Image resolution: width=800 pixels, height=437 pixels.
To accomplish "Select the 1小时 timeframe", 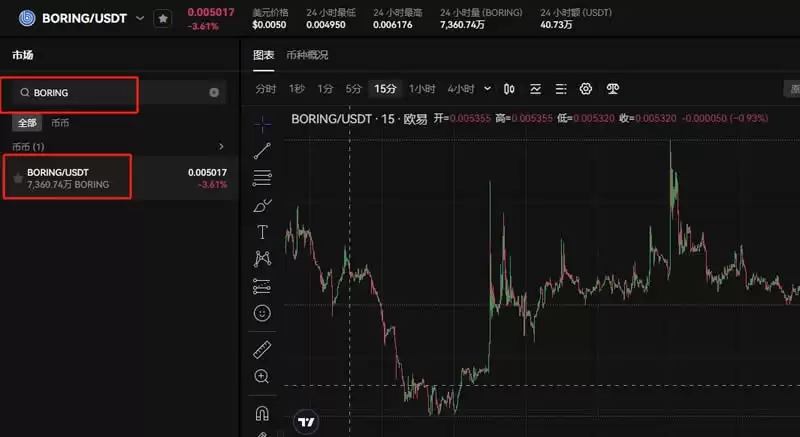I will (x=422, y=89).
